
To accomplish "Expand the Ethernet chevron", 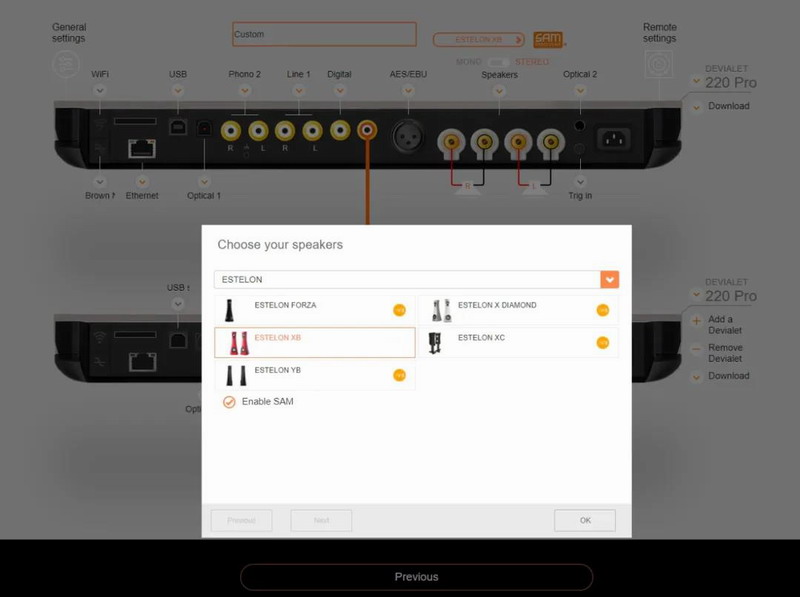I will click(x=142, y=182).
